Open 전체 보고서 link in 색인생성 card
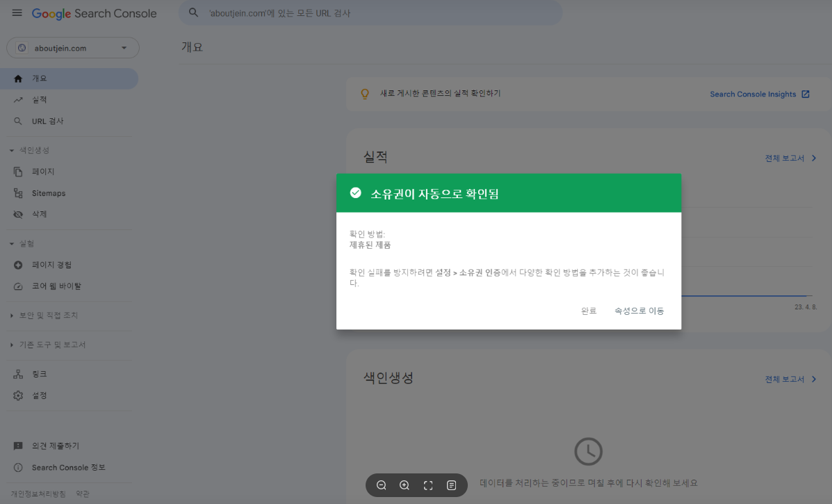 pyautogui.click(x=784, y=380)
